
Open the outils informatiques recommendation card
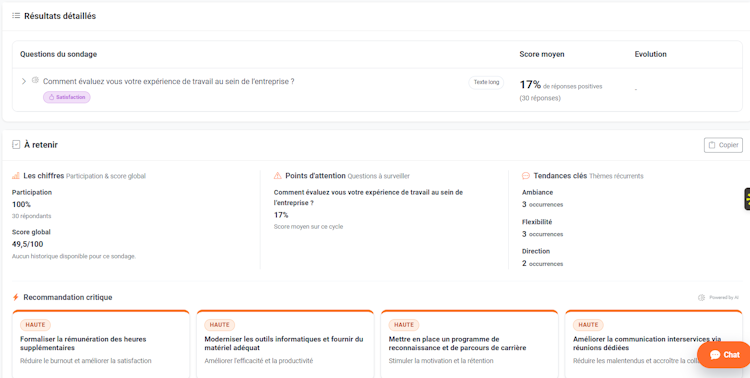click(285, 344)
